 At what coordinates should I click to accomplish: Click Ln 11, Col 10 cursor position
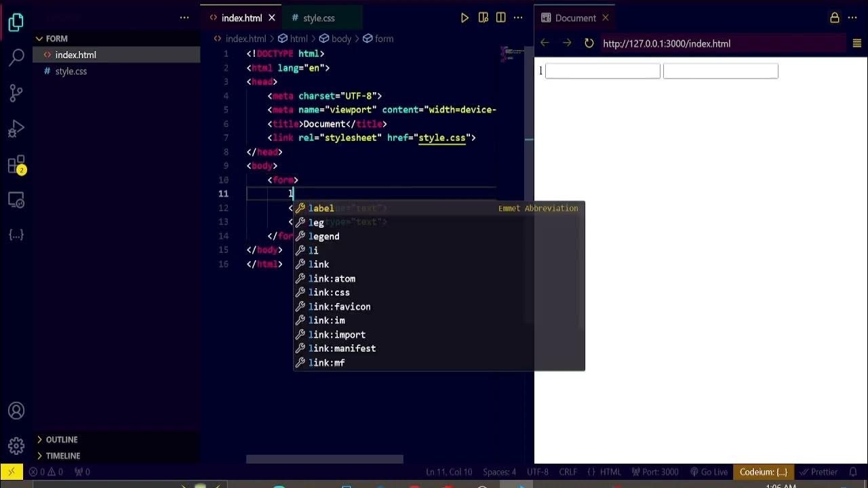449,472
